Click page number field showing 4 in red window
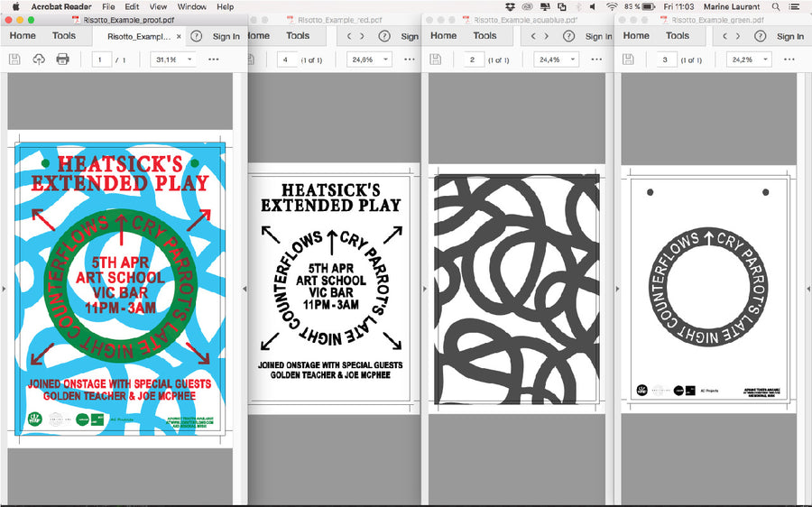812x507 pixels. pos(286,60)
